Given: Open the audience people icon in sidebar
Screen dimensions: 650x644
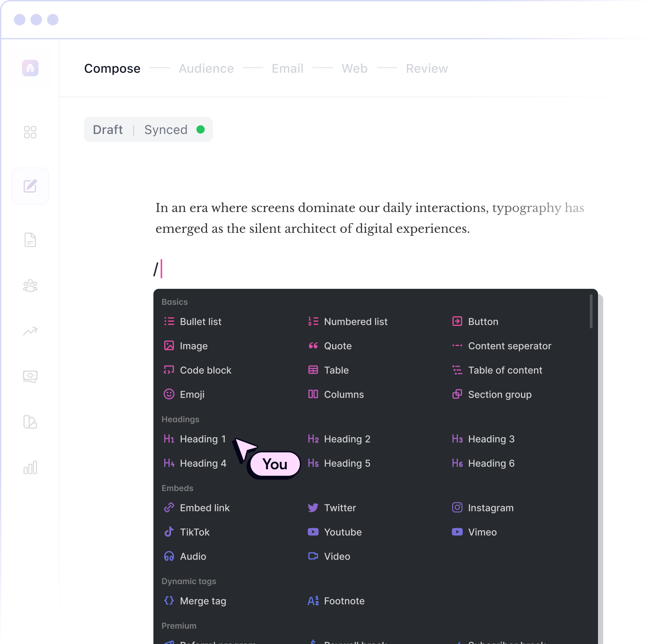Looking at the screenshot, I should tap(30, 286).
